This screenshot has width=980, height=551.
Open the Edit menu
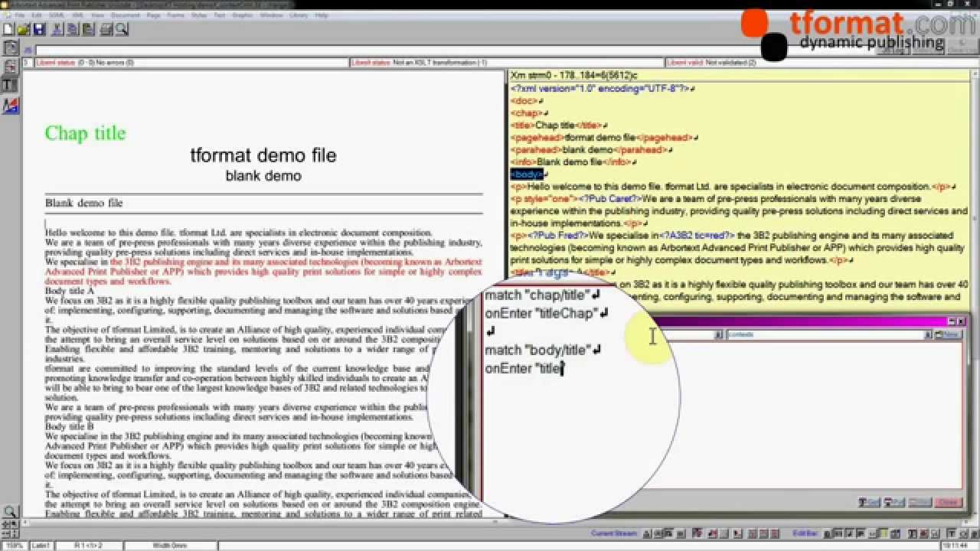click(x=37, y=15)
